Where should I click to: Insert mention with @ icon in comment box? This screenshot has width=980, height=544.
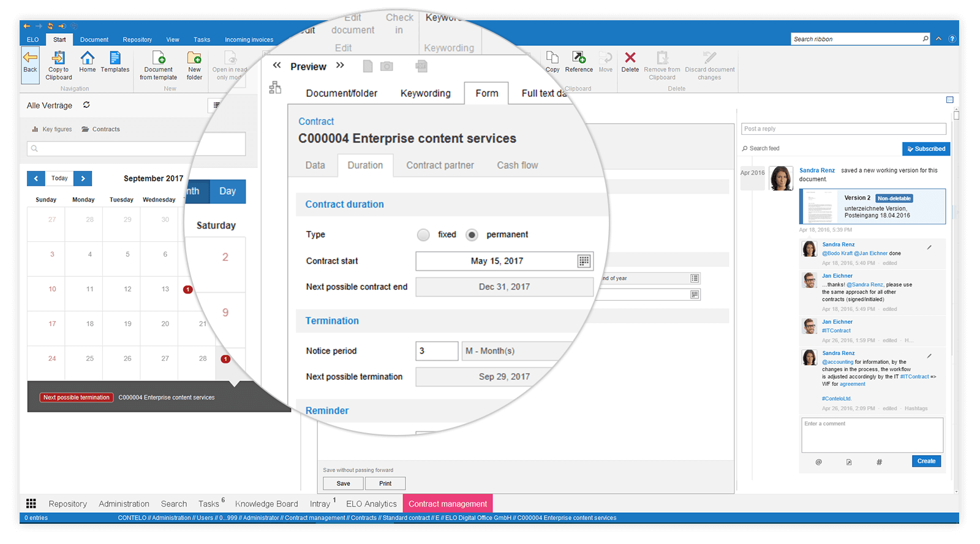click(818, 462)
